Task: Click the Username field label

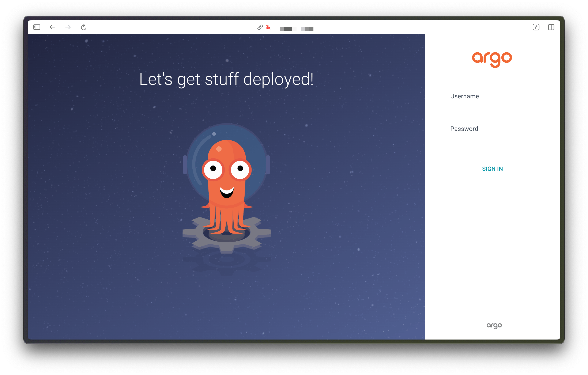Action: click(x=464, y=96)
